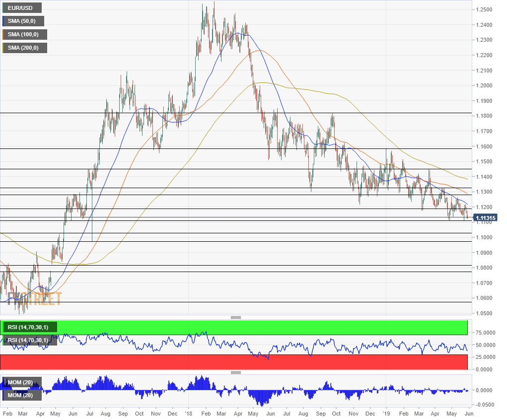
Task: Grab the resize handle above the RSI panel
Action: [235, 317]
